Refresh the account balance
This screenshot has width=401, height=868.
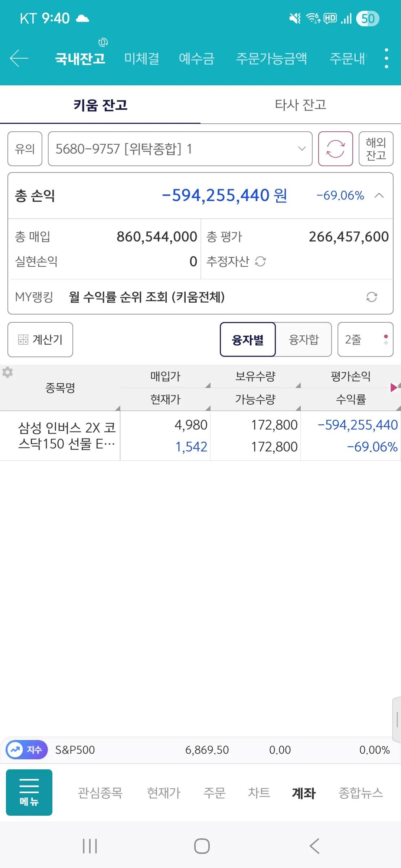click(x=335, y=149)
